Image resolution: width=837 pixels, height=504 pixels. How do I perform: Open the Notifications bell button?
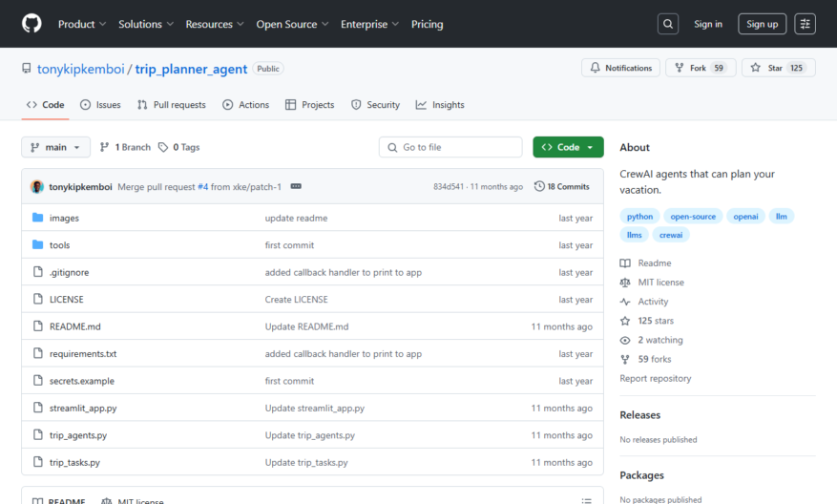pos(620,68)
